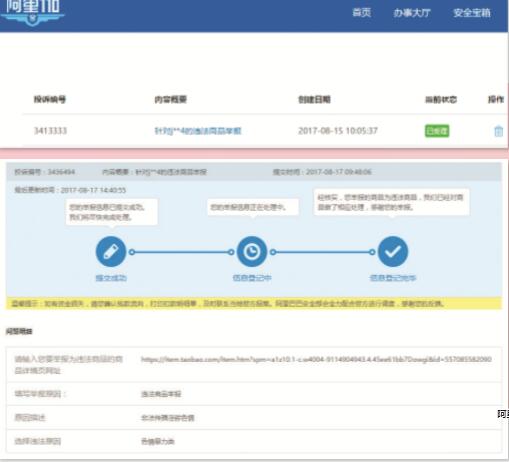Select the checkmark completed step icon
509x462 pixels.
[x=393, y=252]
